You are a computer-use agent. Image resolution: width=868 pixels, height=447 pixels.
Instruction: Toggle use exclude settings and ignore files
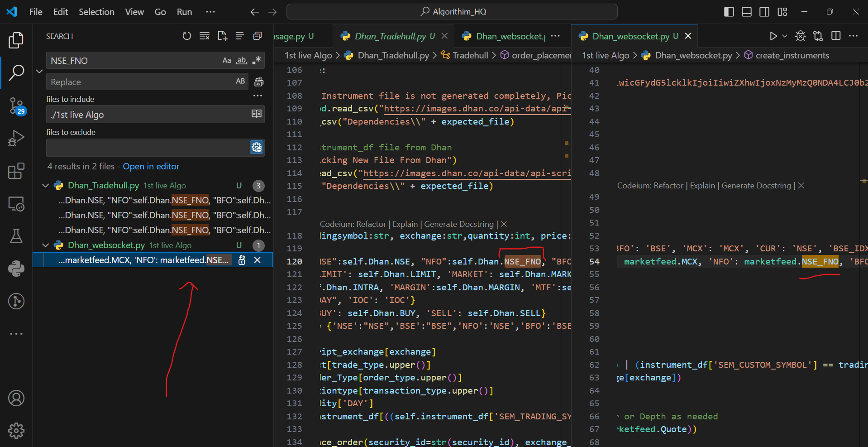point(257,147)
